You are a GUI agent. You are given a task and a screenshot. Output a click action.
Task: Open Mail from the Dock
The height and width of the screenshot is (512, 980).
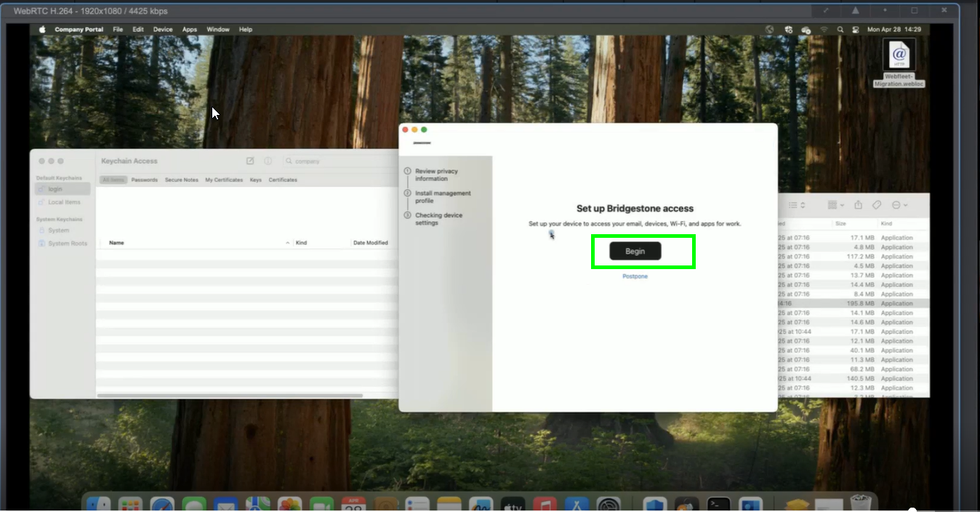[226, 504]
